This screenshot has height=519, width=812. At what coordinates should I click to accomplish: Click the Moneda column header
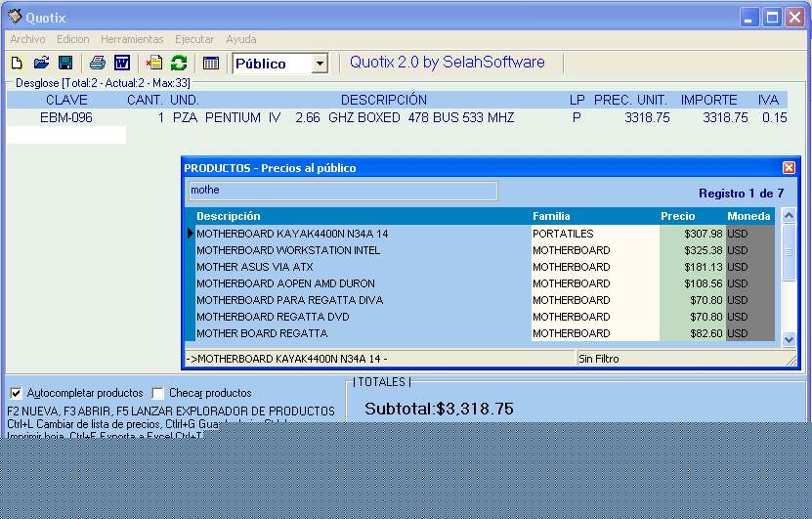748,216
